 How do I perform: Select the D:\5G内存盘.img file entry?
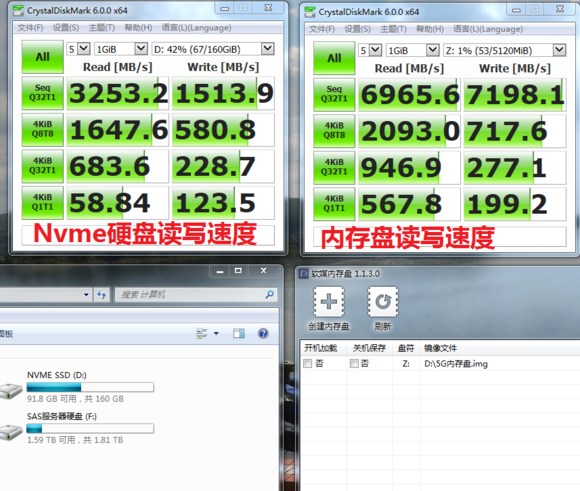coord(456,364)
